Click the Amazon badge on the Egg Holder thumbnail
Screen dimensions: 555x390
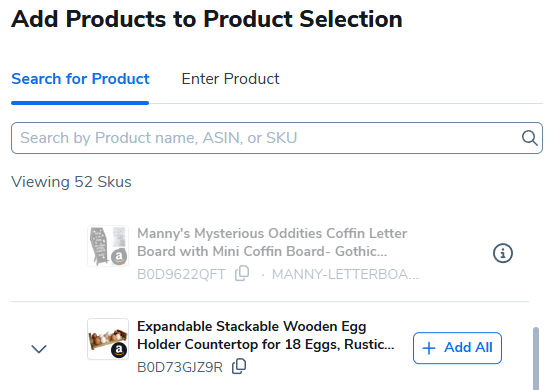pyautogui.click(x=119, y=350)
